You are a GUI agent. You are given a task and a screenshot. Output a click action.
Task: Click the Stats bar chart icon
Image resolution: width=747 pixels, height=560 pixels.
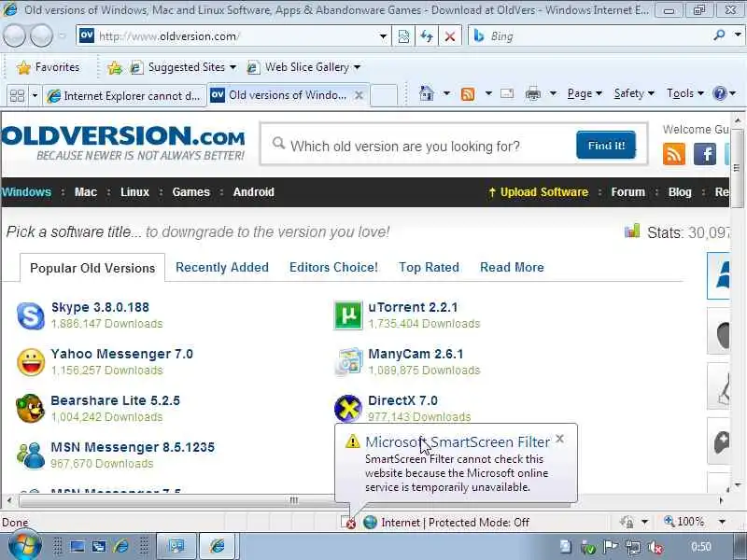632,231
